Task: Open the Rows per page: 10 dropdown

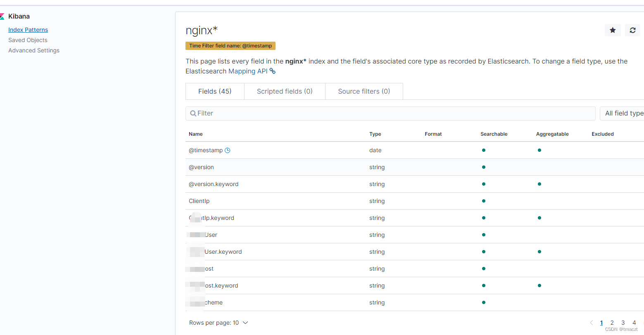Action: point(219,323)
